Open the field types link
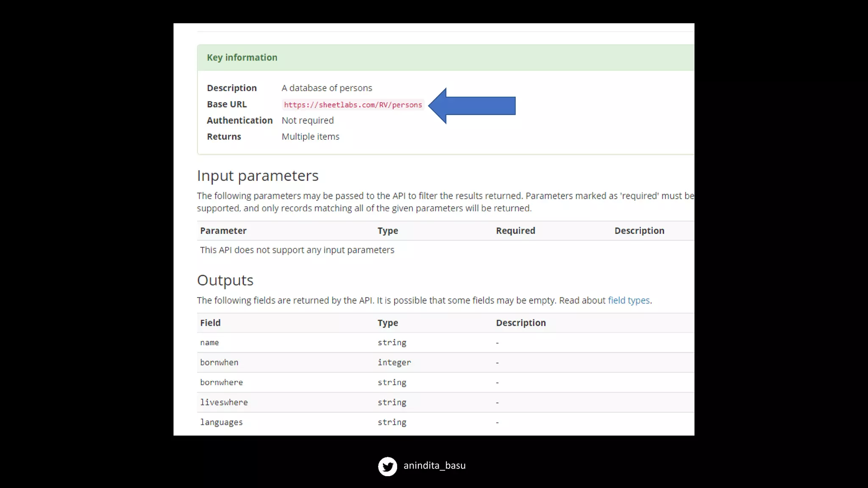The image size is (868, 488). tap(629, 300)
